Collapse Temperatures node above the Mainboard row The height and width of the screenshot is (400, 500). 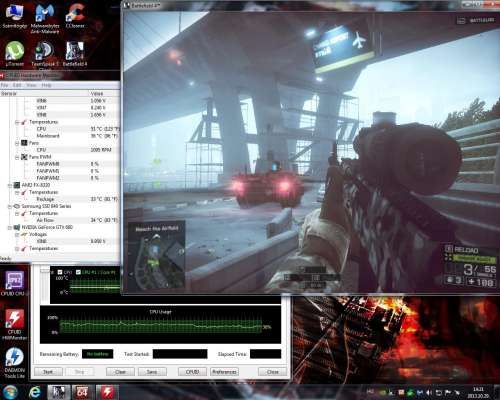point(17,122)
